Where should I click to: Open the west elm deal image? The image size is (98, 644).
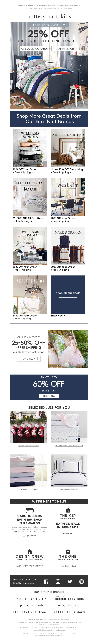pos(68,197)
